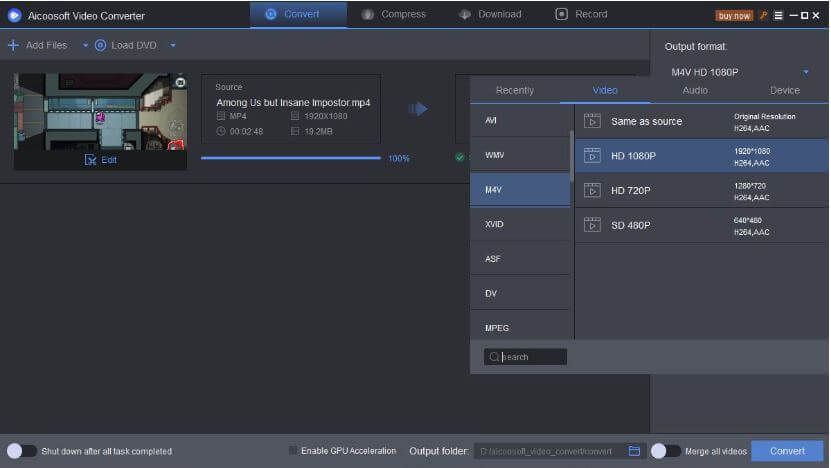Click the Among Us video thumbnail
Screen dimensions: 831x468
(x=100, y=112)
